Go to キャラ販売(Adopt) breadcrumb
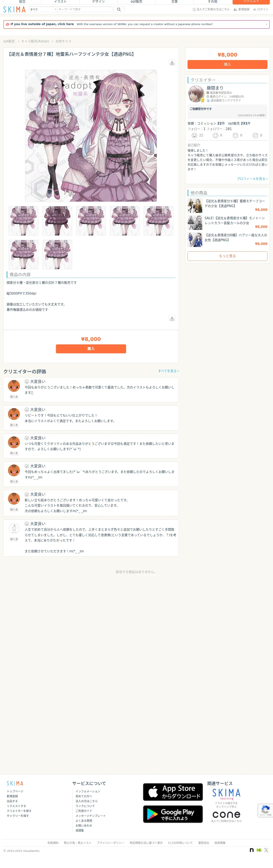The image size is (273, 868). coord(35,41)
